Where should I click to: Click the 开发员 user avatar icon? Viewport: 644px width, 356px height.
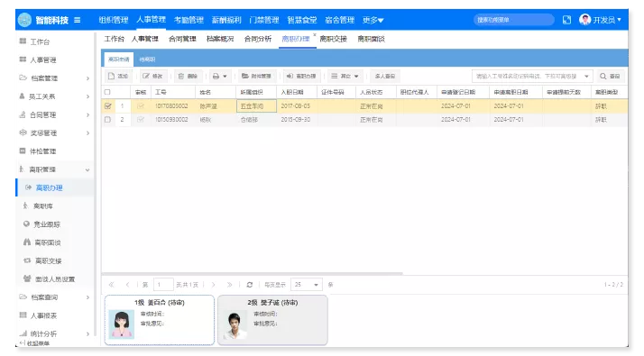pyautogui.click(x=584, y=19)
